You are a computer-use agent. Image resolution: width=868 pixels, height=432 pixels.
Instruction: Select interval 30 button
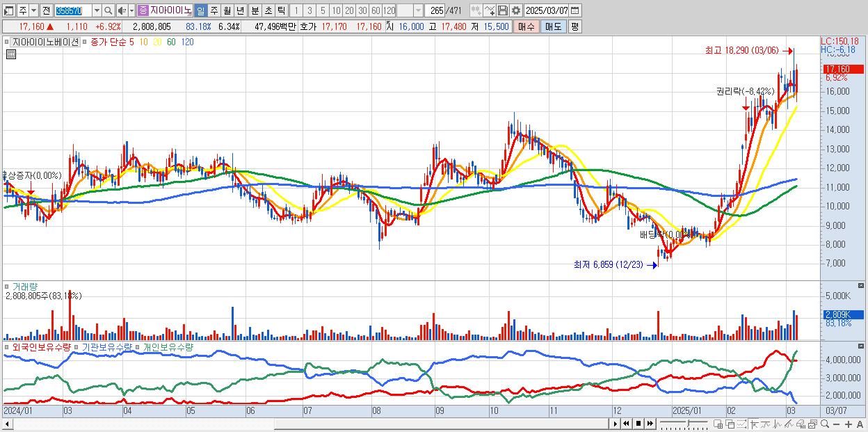pyautogui.click(x=362, y=10)
